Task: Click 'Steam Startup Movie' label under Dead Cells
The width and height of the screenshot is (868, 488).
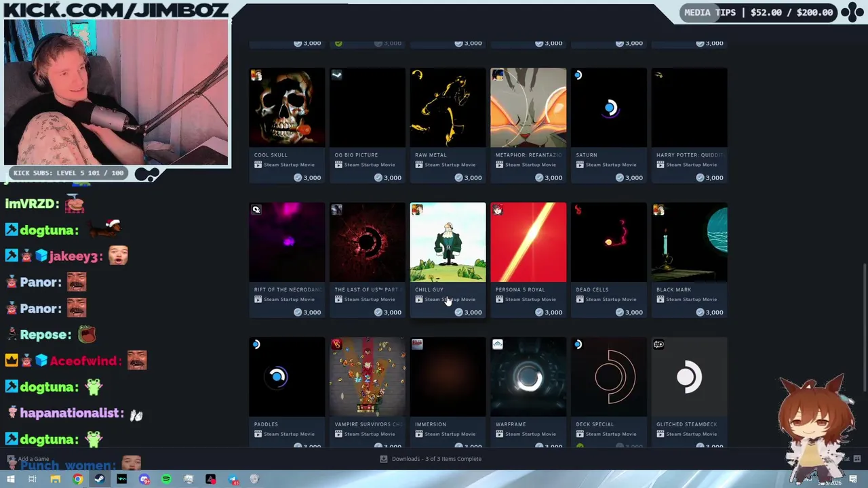Action: tap(610, 300)
